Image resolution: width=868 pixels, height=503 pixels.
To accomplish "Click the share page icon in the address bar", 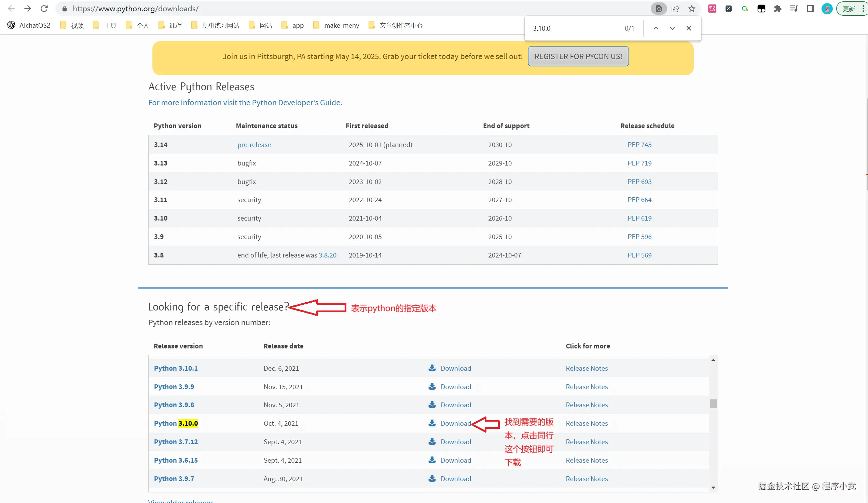I will pyautogui.click(x=675, y=9).
